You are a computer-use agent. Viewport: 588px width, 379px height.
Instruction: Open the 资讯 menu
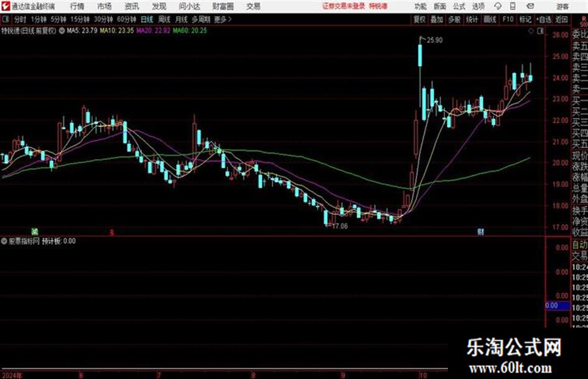[132, 6]
